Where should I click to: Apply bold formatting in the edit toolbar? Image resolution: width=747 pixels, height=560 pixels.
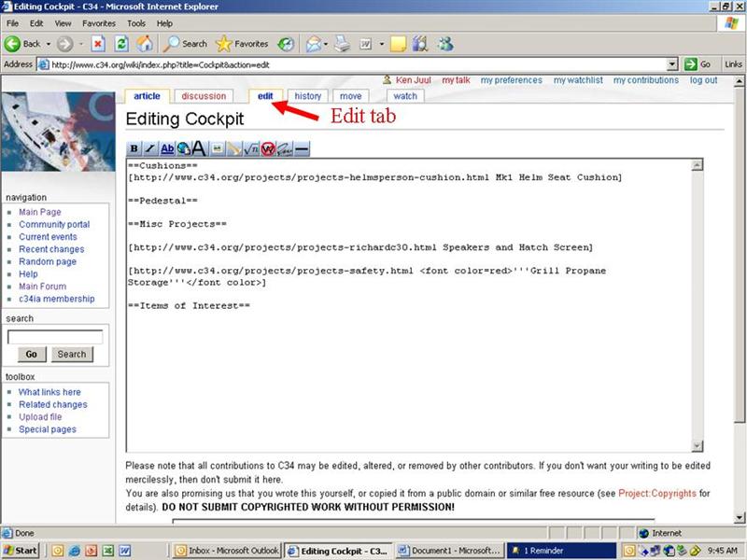coord(134,148)
